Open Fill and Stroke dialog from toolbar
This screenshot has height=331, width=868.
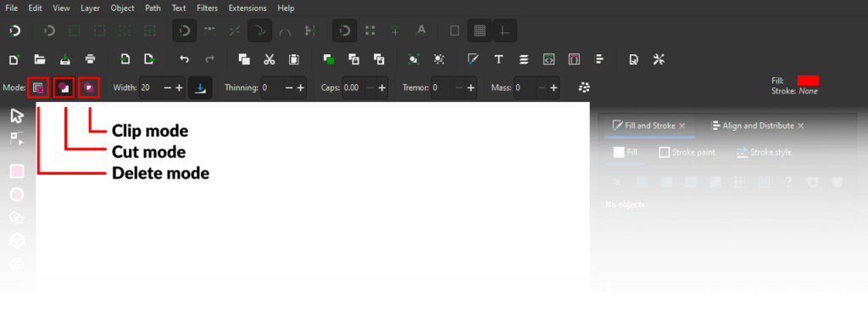[x=473, y=59]
